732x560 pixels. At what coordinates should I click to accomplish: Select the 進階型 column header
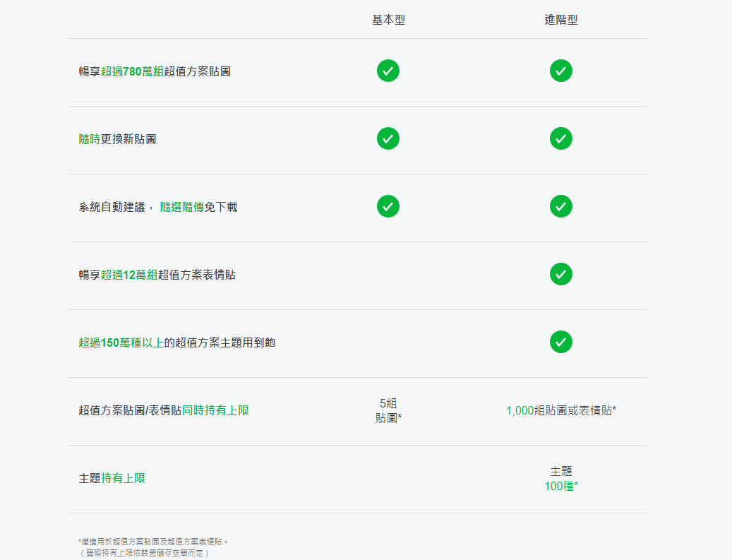click(561, 20)
